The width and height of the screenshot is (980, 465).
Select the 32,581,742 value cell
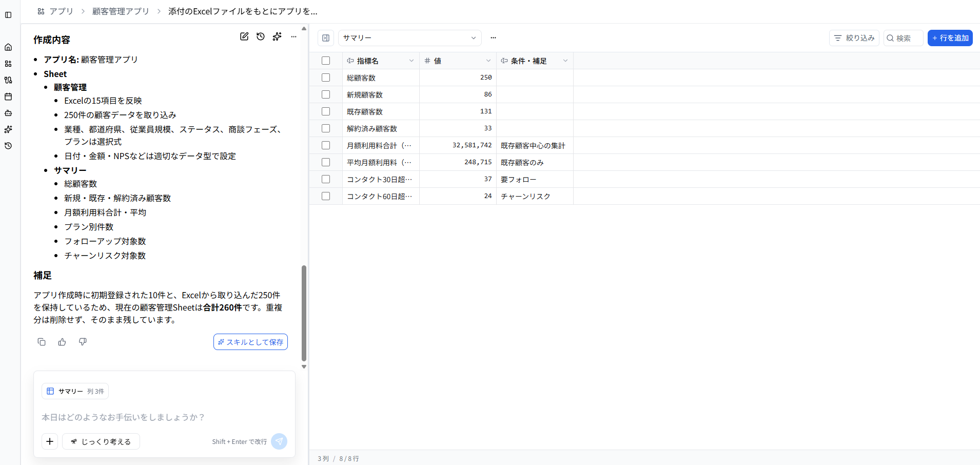point(458,145)
